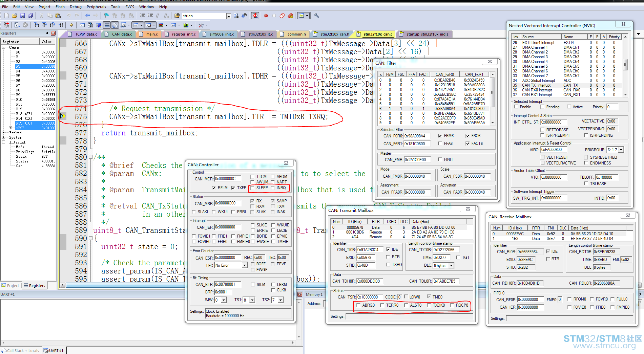The image size is (644, 354).
Task: Switch to the stm32f10x_can.h tab
Action: tap(332, 34)
